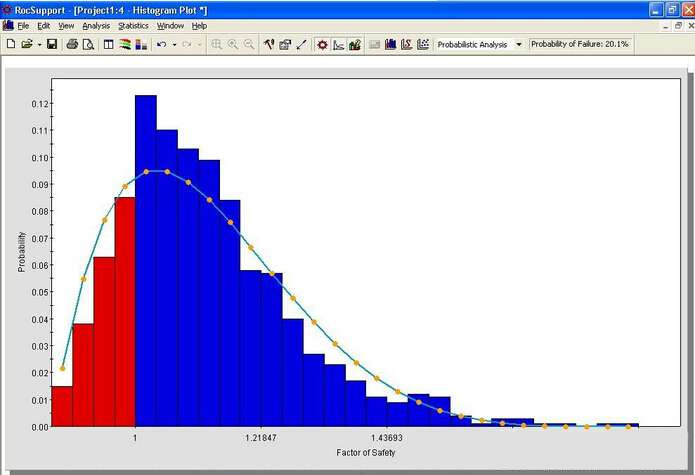Click the Factor of Safety axis label
The width and height of the screenshot is (695, 475).
[x=366, y=452]
